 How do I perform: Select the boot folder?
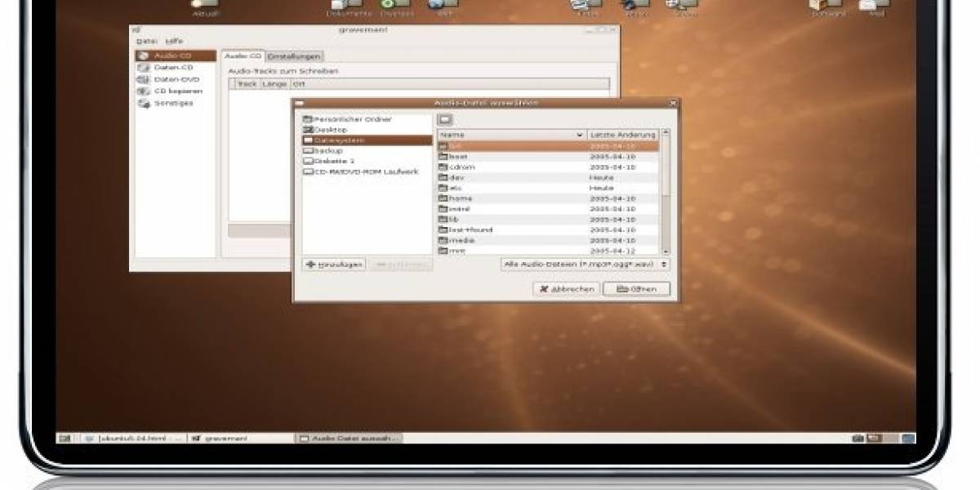(548, 157)
